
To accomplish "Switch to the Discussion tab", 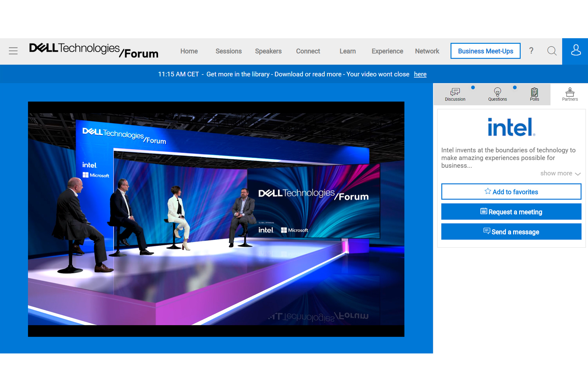I will click(x=455, y=94).
